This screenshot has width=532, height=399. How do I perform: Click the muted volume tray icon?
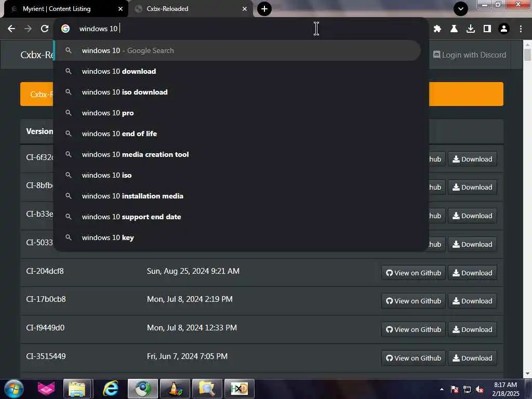tap(480, 389)
